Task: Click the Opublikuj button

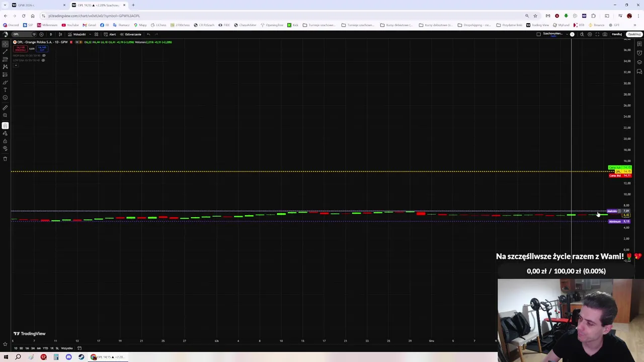Action: (x=634, y=34)
